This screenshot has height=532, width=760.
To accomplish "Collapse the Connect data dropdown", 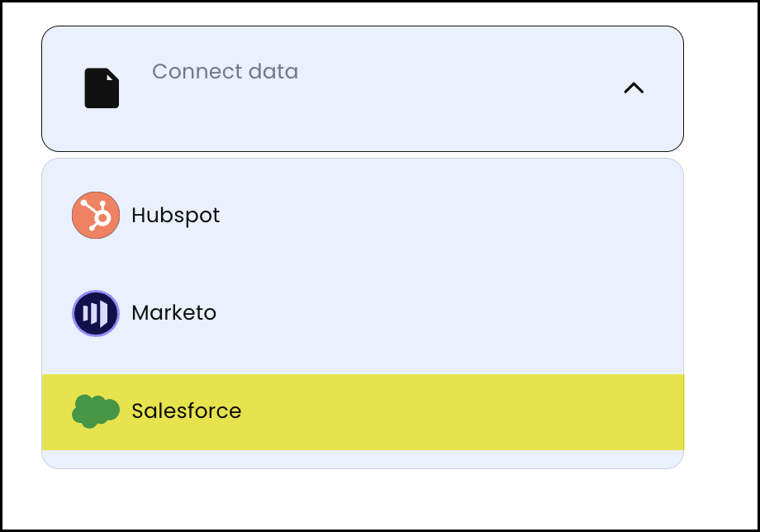I will pyautogui.click(x=634, y=88).
